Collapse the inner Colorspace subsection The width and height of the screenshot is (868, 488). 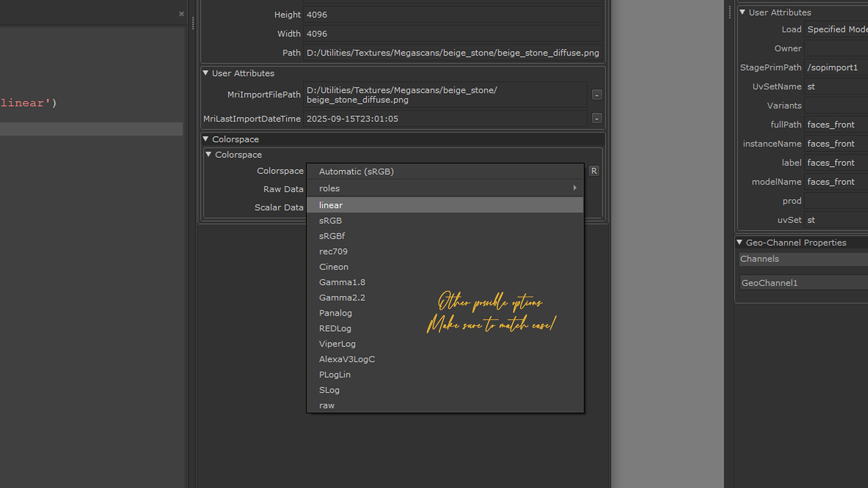pos(208,155)
